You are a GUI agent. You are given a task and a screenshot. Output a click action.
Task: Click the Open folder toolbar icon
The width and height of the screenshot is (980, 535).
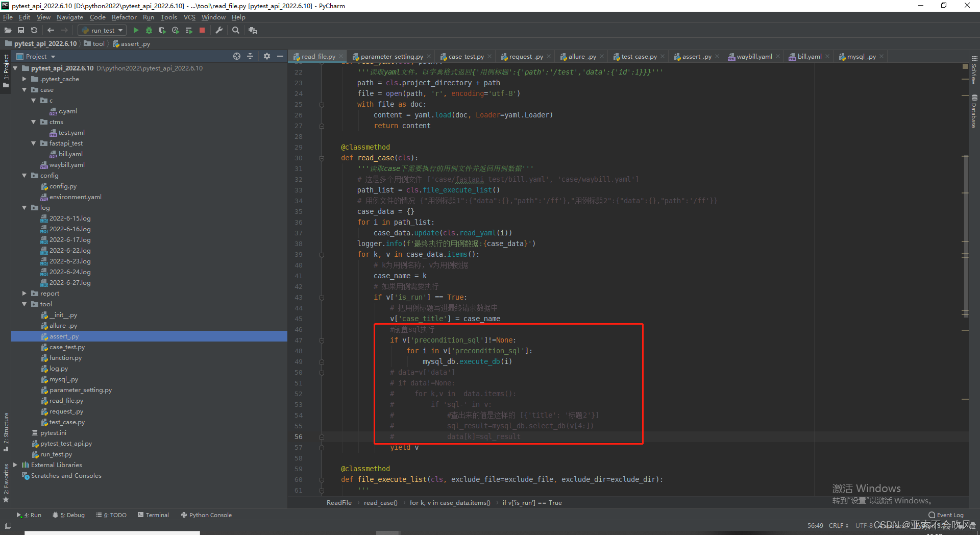[8, 31]
